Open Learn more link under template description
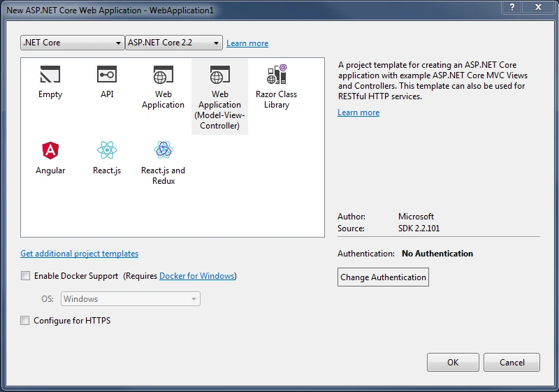 pos(358,112)
